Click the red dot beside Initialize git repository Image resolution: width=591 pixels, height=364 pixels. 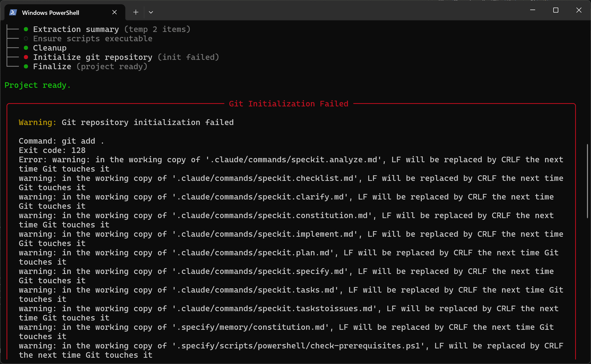click(26, 57)
